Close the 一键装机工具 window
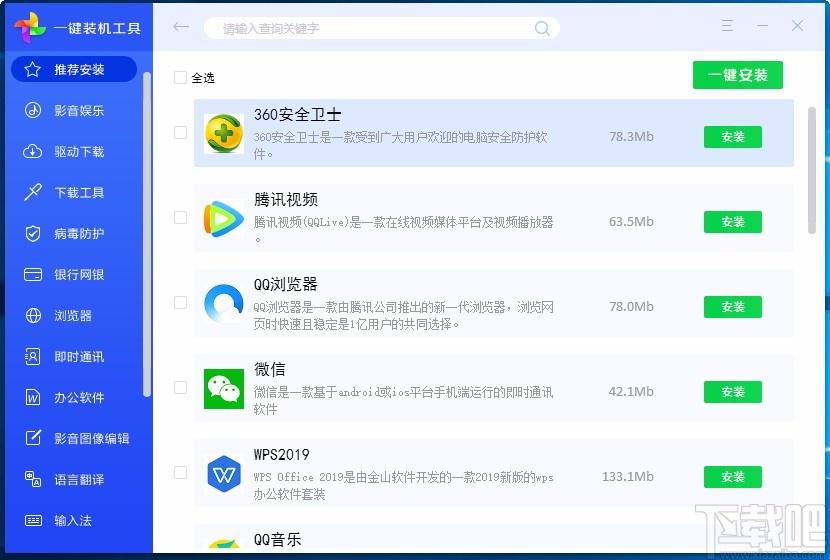 (x=797, y=25)
